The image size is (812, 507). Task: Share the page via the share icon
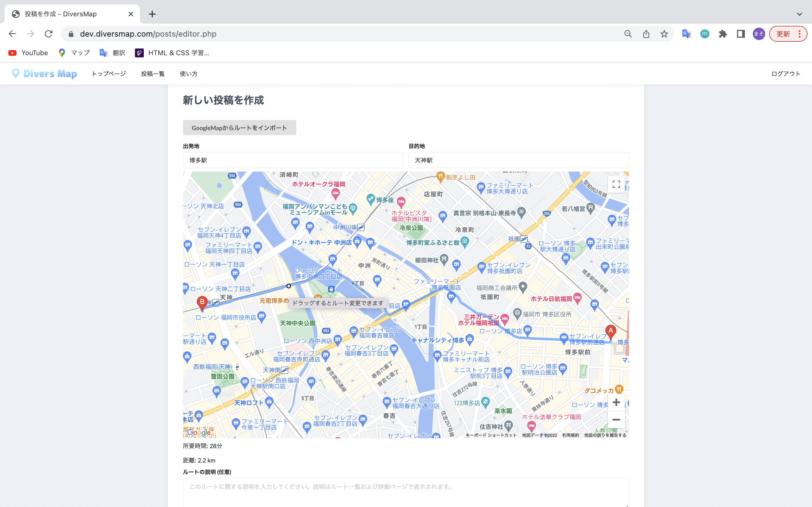click(x=646, y=34)
